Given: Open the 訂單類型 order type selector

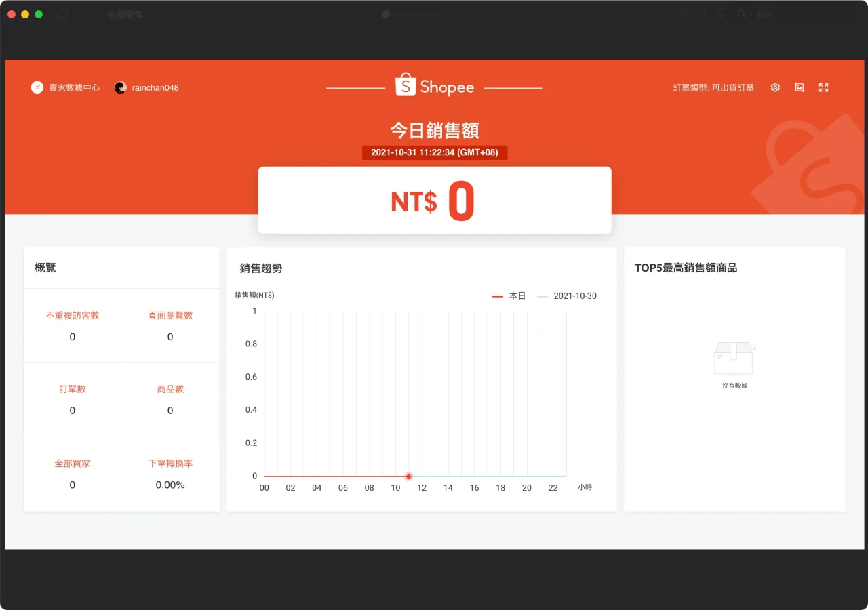Looking at the screenshot, I should pos(713,87).
